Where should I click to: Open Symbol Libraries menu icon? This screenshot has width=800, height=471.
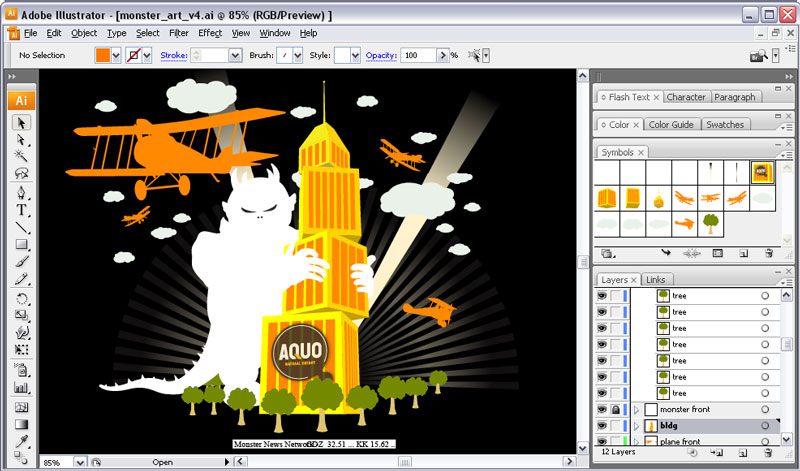pos(607,253)
